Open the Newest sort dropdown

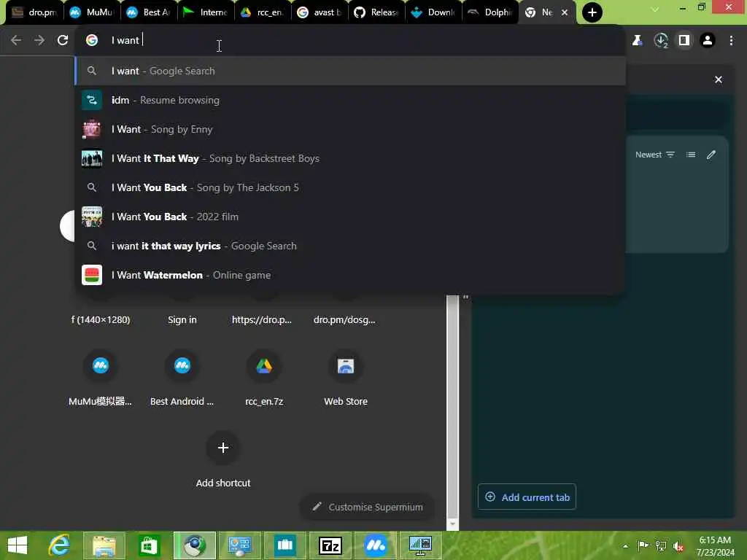tap(654, 155)
